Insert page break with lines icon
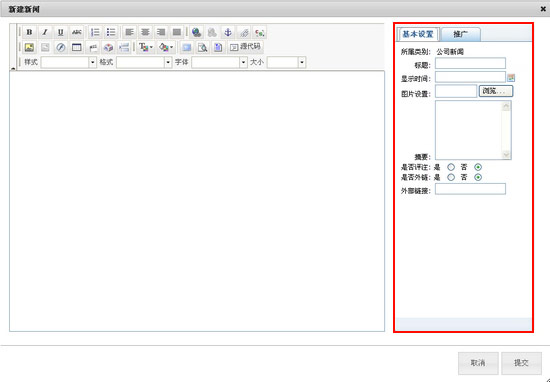The width and height of the screenshot is (550, 382). [x=124, y=47]
